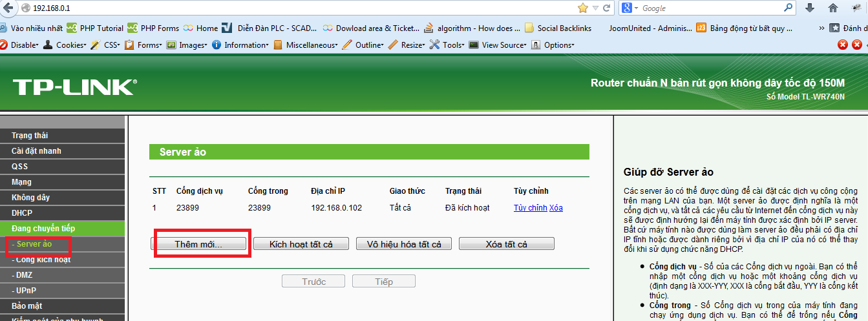Click the IP address cell 192.168.0.102
Image resolution: width=868 pixels, height=321 pixels.
click(337, 208)
